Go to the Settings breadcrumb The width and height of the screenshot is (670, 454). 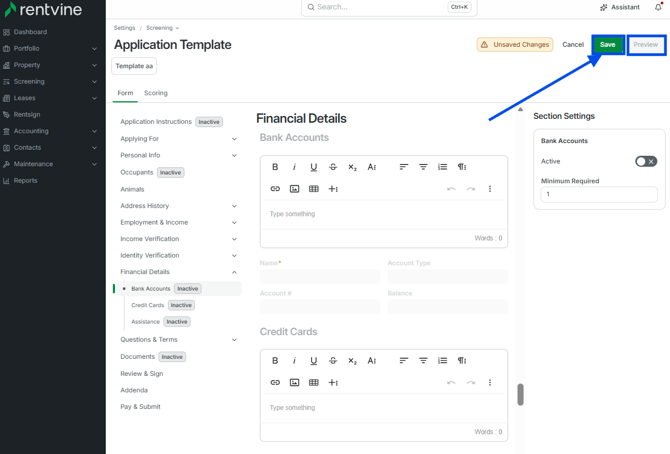pos(124,28)
